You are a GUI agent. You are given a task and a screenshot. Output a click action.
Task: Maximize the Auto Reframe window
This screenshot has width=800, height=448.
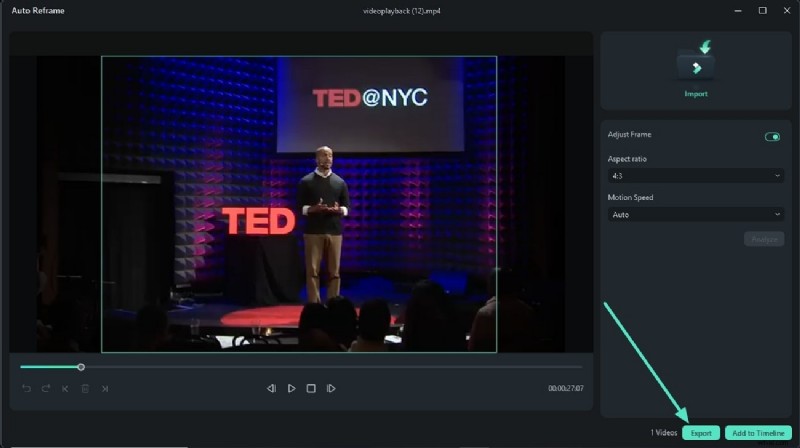(762, 10)
